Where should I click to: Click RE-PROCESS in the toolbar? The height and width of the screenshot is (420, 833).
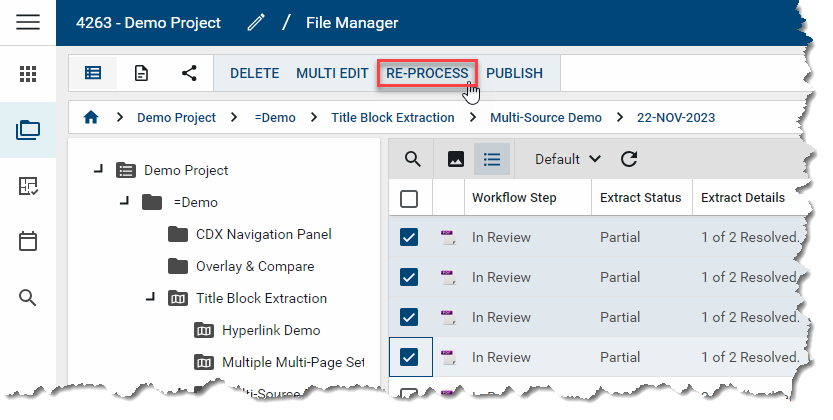[x=427, y=73]
